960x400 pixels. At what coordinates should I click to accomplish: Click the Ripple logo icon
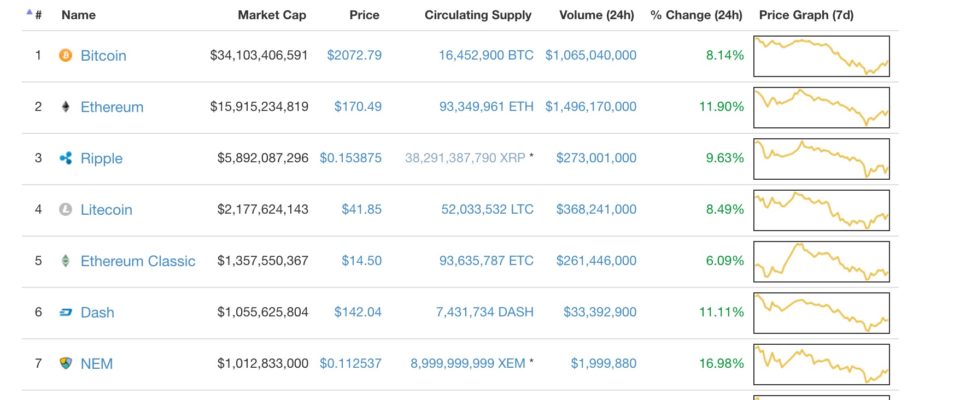pyautogui.click(x=66, y=158)
